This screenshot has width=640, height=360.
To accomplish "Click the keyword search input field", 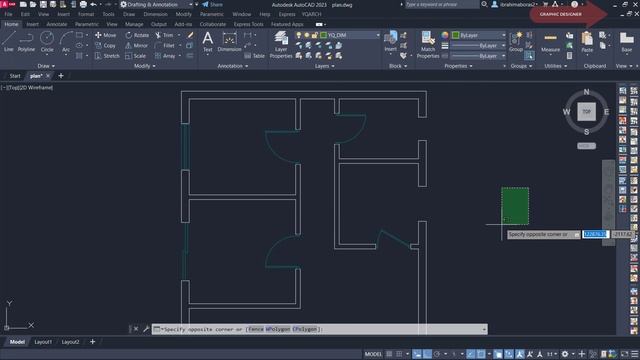I will [x=442, y=4].
